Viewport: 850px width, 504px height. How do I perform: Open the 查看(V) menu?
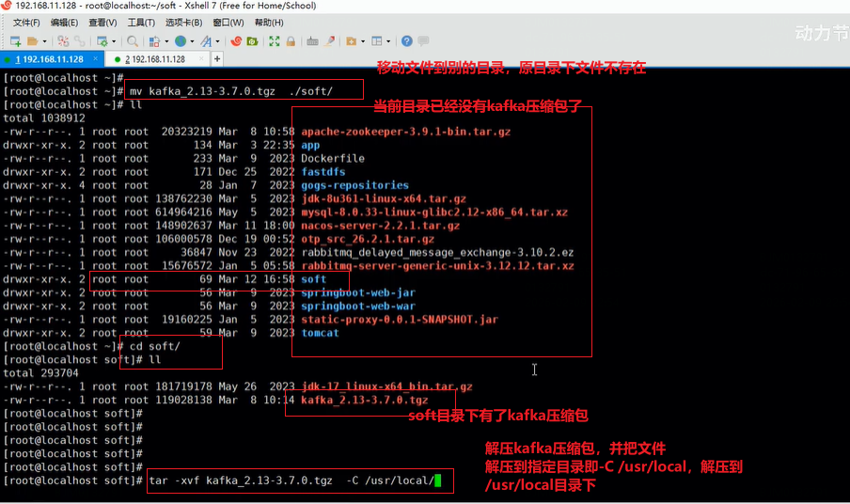pyautogui.click(x=102, y=23)
